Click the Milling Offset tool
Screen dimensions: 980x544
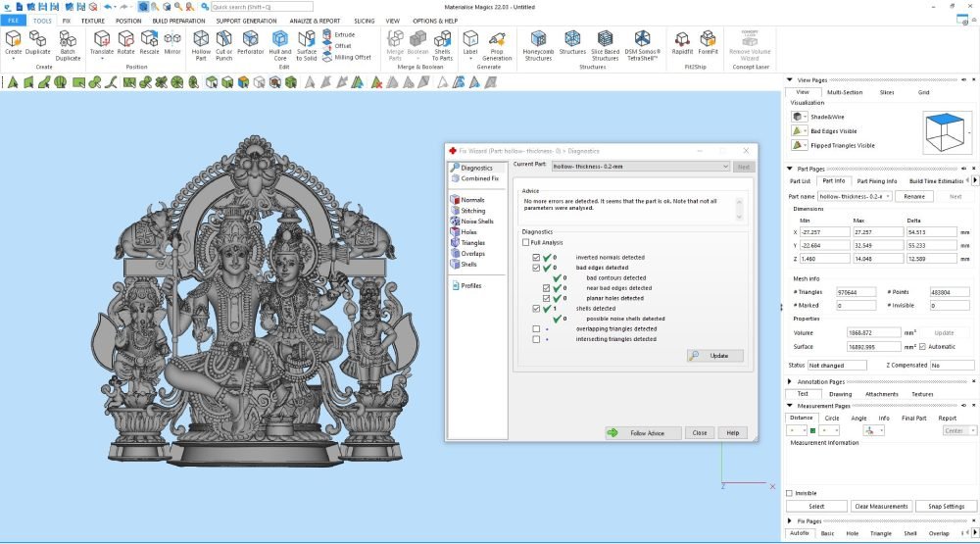pos(347,57)
